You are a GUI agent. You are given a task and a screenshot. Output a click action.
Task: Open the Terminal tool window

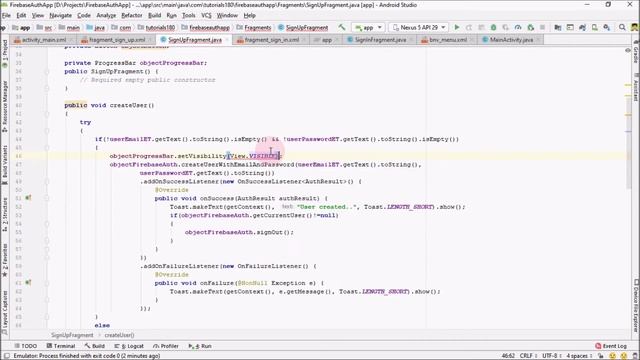pyautogui.click(x=61, y=346)
